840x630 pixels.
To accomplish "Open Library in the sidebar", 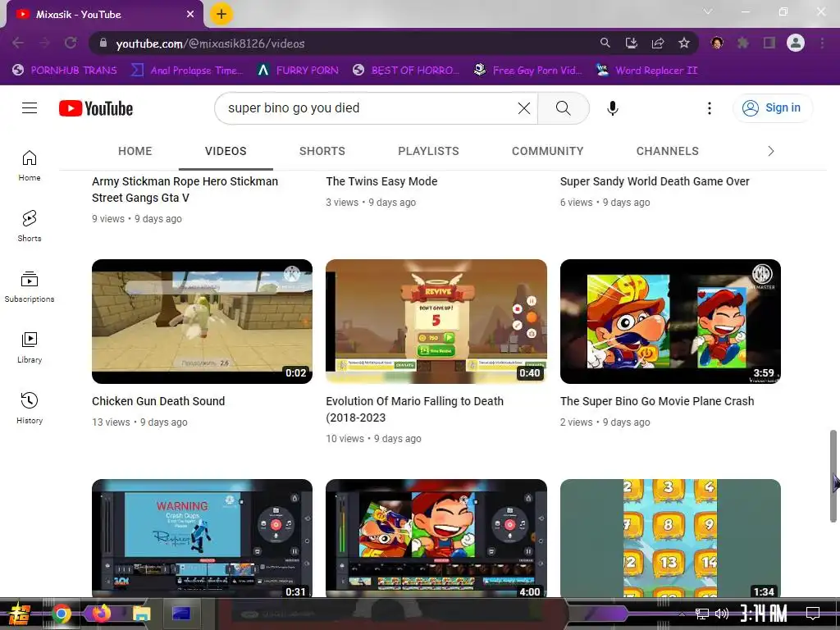I will (30, 348).
